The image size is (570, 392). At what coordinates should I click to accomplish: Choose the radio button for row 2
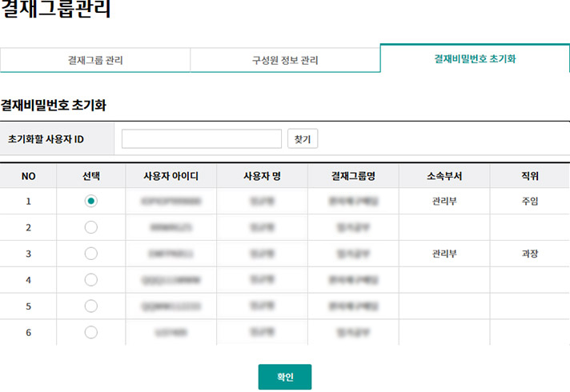point(91,227)
